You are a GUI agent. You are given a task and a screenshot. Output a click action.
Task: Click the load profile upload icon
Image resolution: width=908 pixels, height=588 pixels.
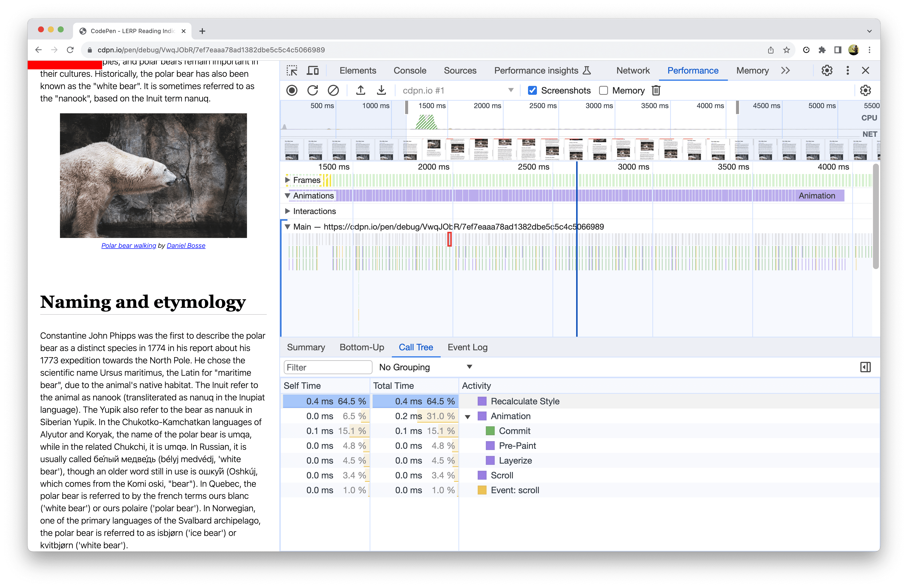point(360,90)
